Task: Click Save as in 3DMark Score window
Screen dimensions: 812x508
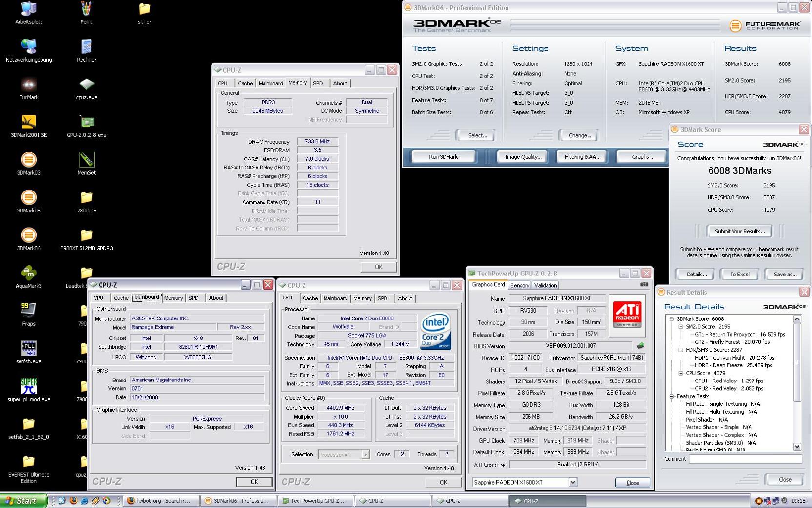Action: (785, 275)
